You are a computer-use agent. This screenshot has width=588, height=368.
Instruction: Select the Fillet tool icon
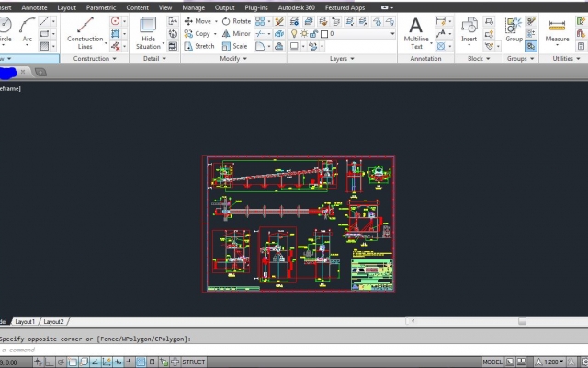click(x=259, y=46)
